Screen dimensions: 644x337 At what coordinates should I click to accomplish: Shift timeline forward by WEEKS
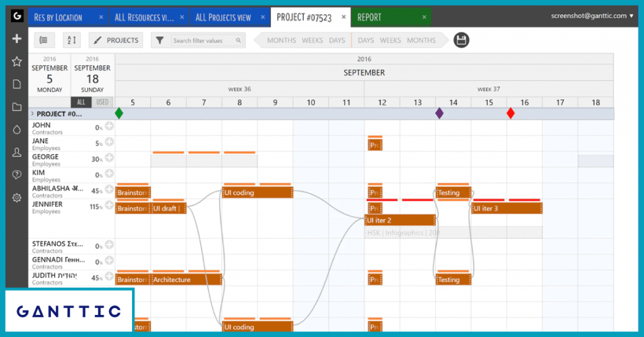tap(390, 40)
